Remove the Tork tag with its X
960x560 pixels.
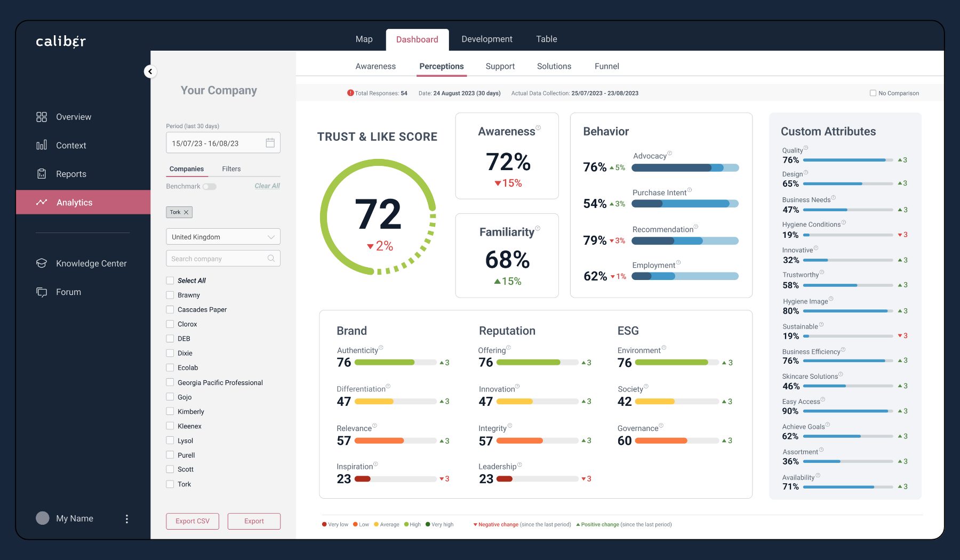[186, 212]
